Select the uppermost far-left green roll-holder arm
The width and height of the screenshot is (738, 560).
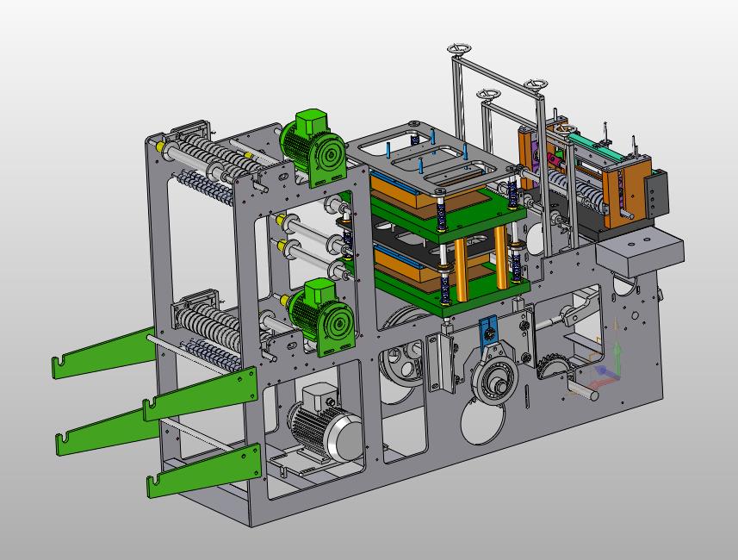tap(103, 352)
